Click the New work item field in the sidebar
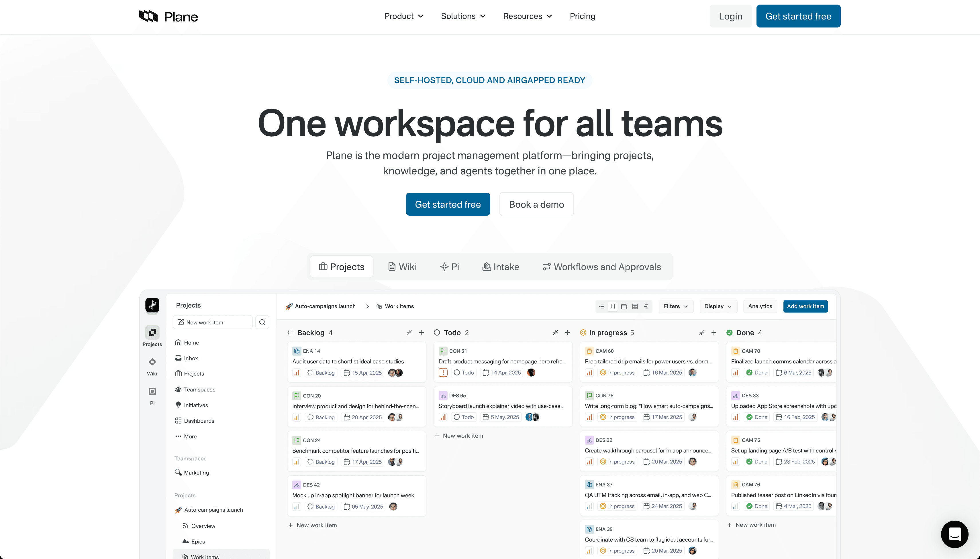The width and height of the screenshot is (980, 559). (x=213, y=322)
